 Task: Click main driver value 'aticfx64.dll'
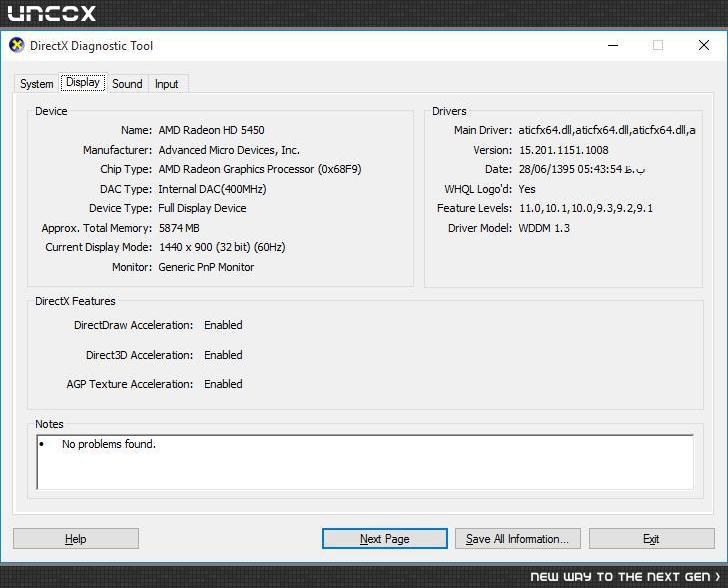pyautogui.click(x=607, y=130)
